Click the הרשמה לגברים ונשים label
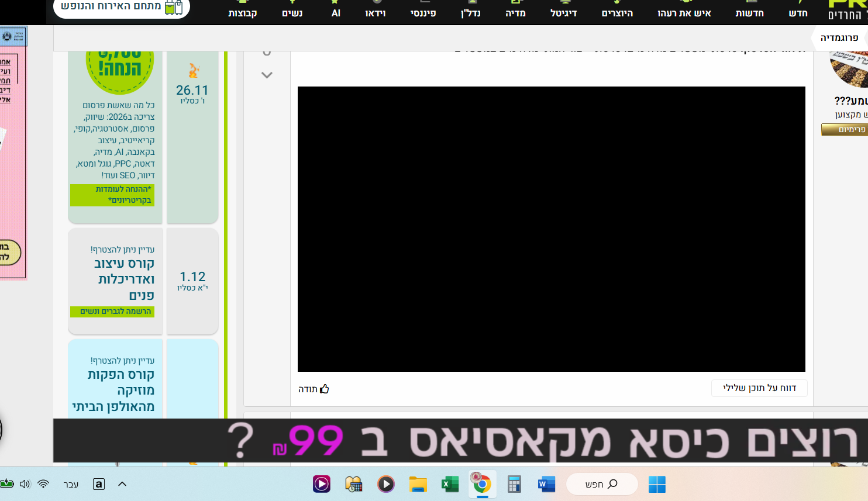Image resolution: width=868 pixels, height=501 pixels. pyautogui.click(x=112, y=312)
